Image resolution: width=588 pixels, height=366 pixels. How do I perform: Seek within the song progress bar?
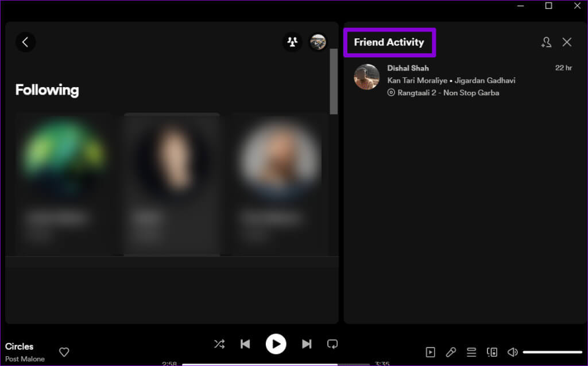(x=276, y=364)
